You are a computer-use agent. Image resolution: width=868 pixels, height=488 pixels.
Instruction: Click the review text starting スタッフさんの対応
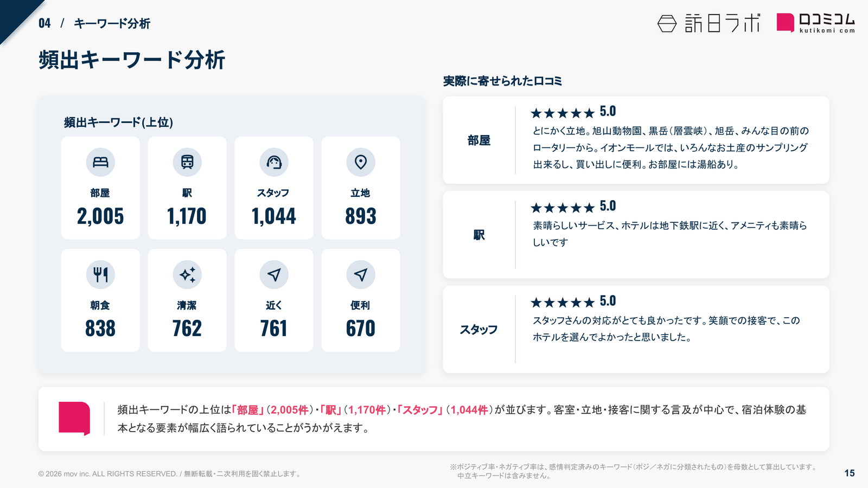pos(666,329)
